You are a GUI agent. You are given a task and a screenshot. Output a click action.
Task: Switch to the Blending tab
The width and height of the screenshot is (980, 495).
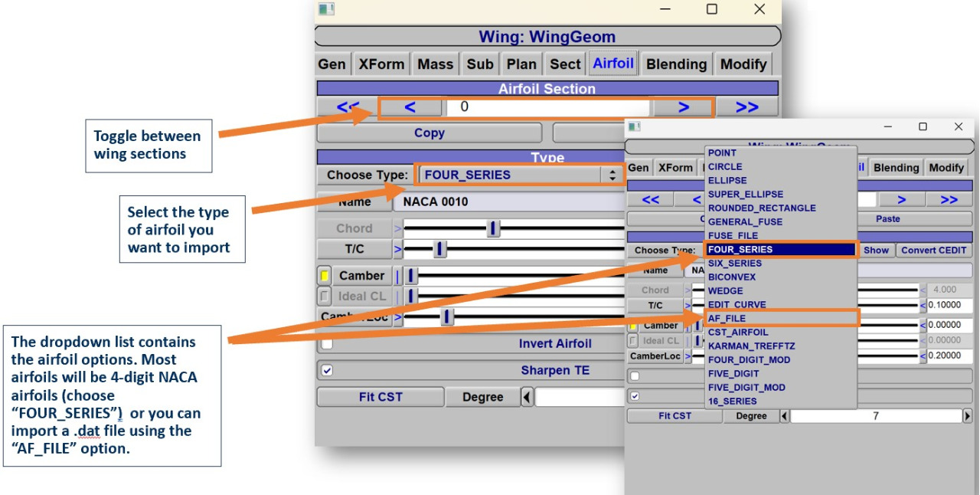[x=676, y=64]
